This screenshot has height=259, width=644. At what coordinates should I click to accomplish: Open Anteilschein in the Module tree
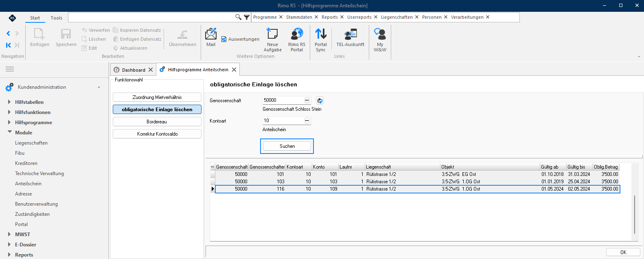[x=28, y=184]
